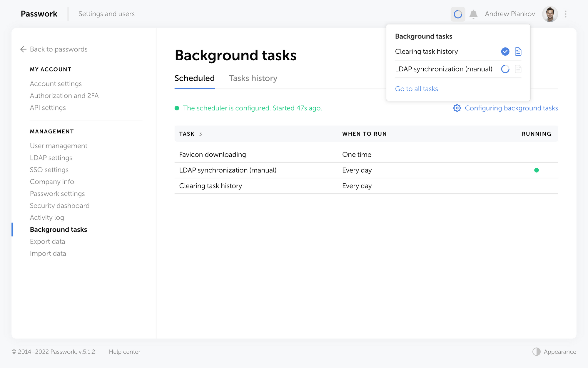Go to all tasks link
Image resolution: width=588 pixels, height=368 pixels.
coord(416,89)
